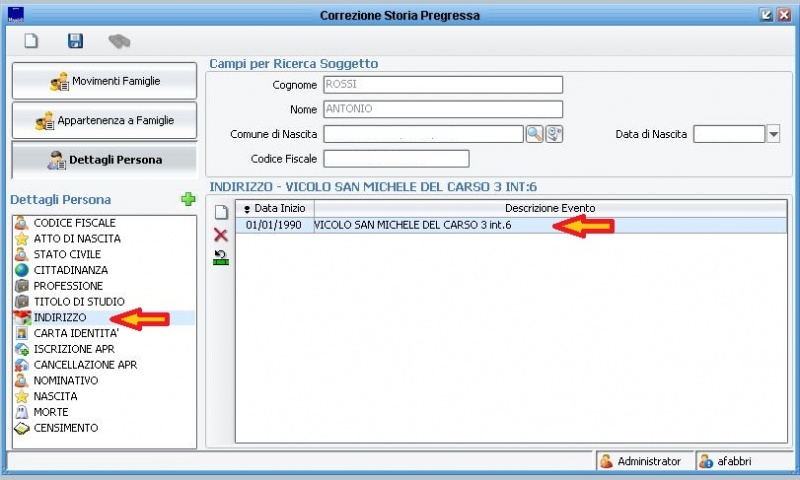
Task: Click the TITOLO DI STUDIO icon
Action: click(21, 301)
